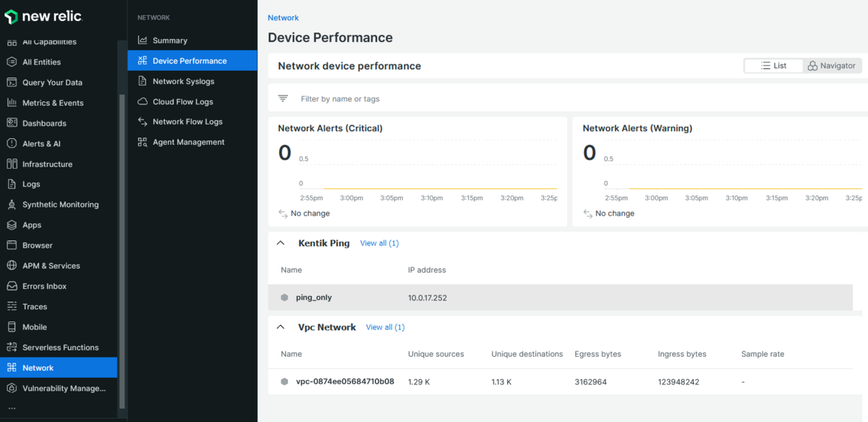Click the ping_only entity hexagon icon
The height and width of the screenshot is (422, 868).
pos(284,297)
